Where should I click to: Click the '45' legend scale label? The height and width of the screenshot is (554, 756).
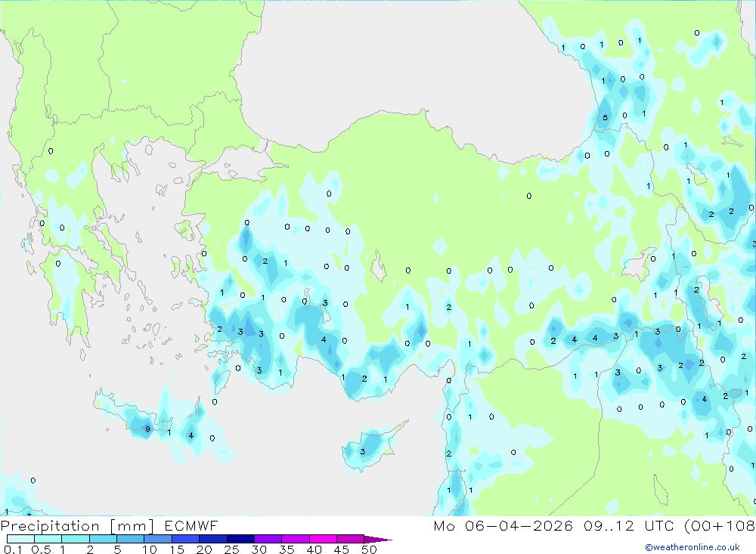click(x=342, y=549)
